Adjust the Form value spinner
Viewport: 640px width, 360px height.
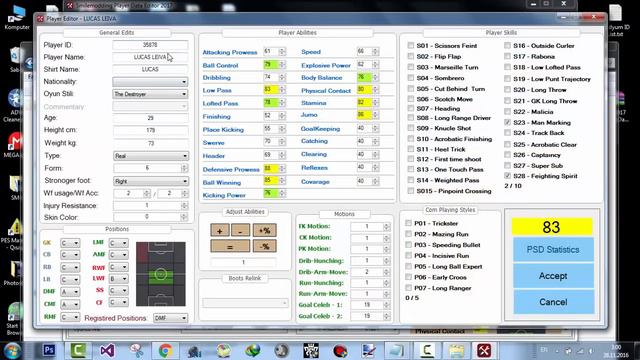[x=184, y=168]
